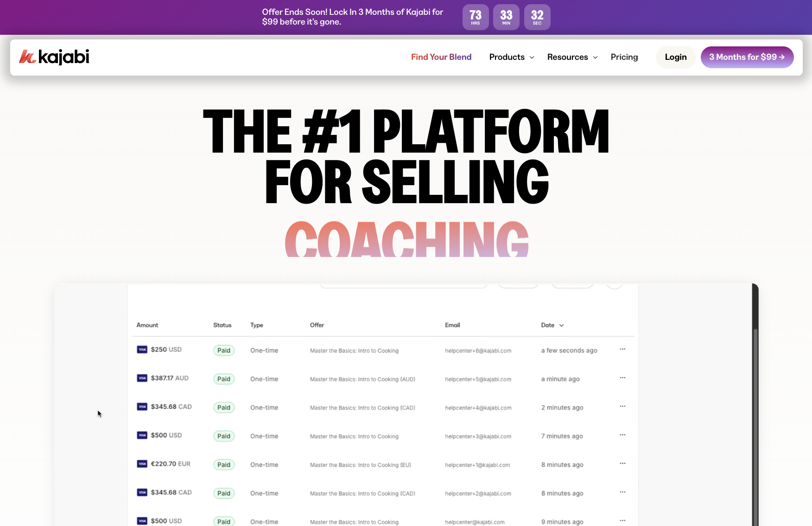Click email helpcenter+6@kajabi.com
This screenshot has height=526, width=812.
coord(478,351)
